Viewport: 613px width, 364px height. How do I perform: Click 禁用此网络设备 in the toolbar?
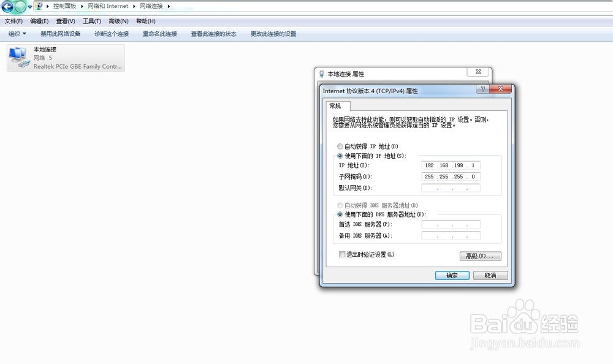[x=61, y=34]
